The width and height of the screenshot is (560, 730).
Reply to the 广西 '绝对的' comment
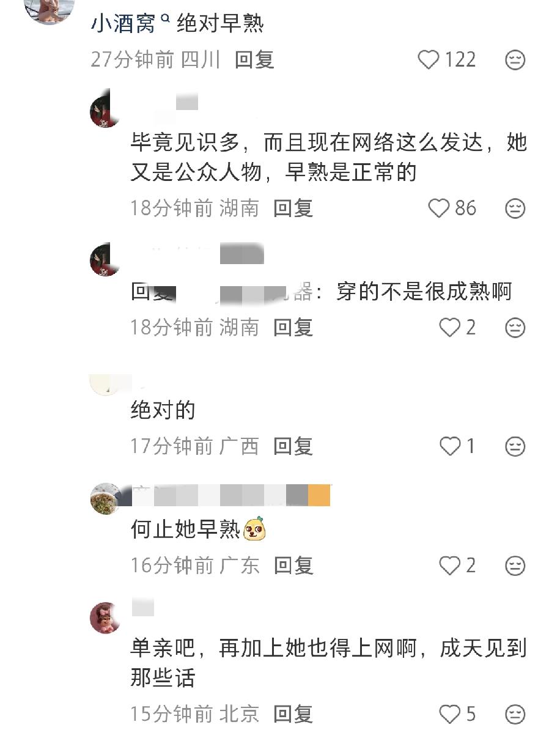pyautogui.click(x=293, y=446)
